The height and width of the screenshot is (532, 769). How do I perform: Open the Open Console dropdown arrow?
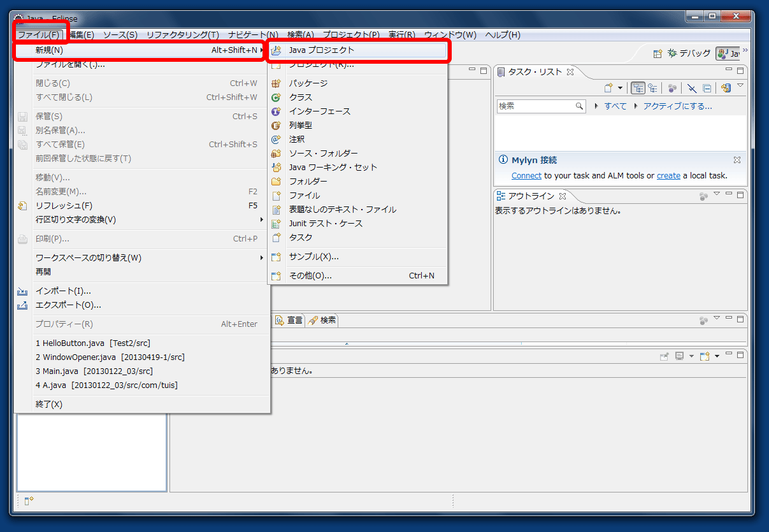(717, 356)
